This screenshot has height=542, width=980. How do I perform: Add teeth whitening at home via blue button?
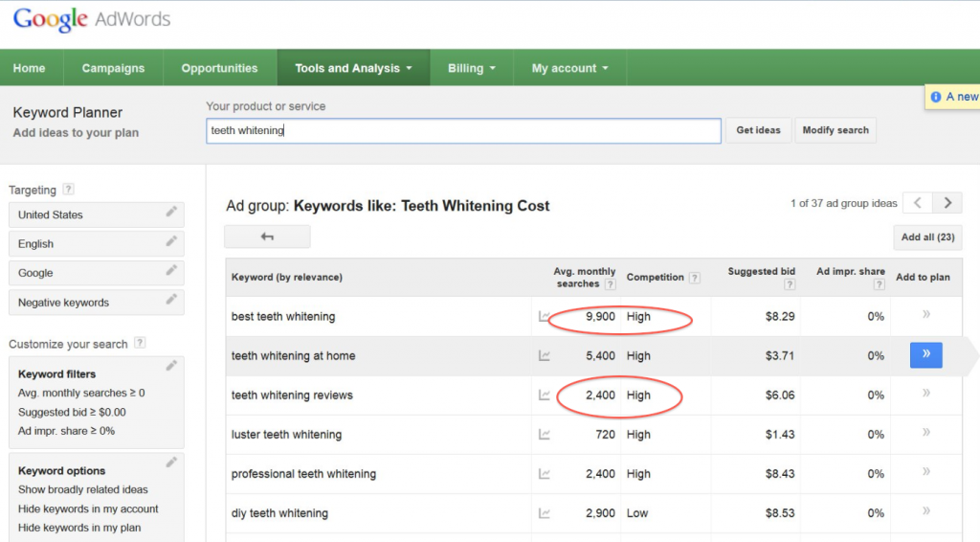coord(926,354)
